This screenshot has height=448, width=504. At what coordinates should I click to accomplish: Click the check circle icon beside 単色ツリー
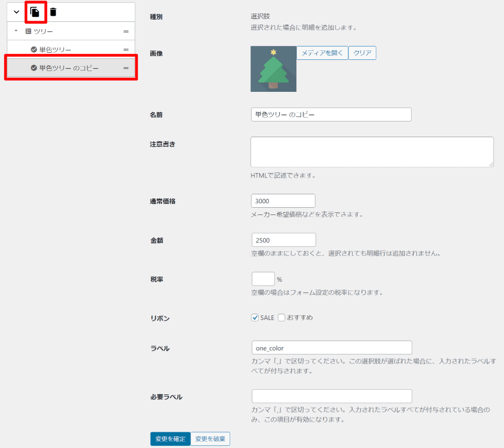point(34,49)
